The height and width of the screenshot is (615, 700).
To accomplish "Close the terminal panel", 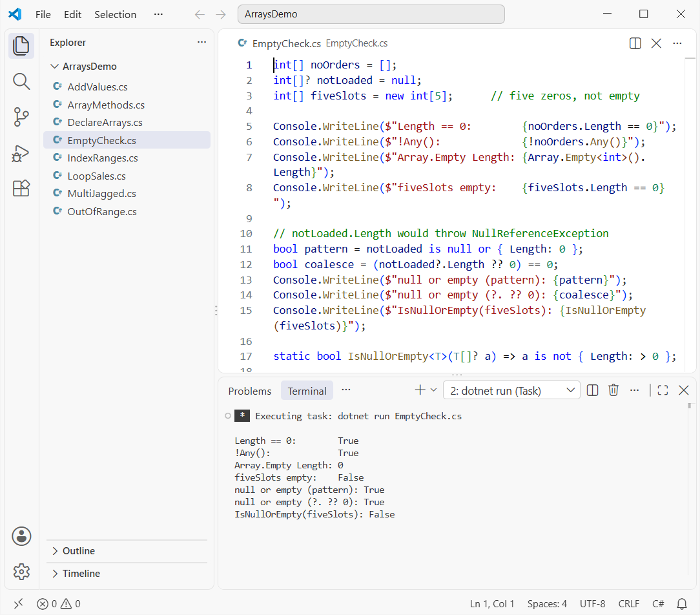I will pos(683,390).
